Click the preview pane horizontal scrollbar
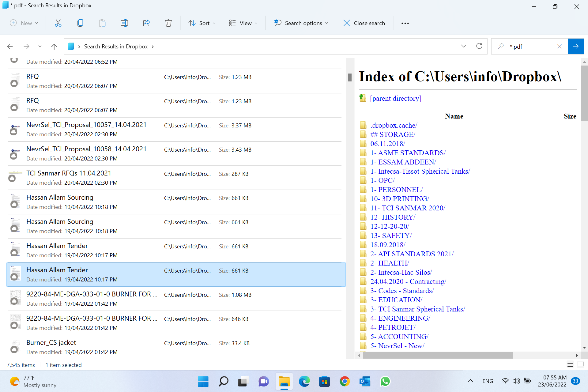This screenshot has width=588, height=392. click(x=438, y=355)
